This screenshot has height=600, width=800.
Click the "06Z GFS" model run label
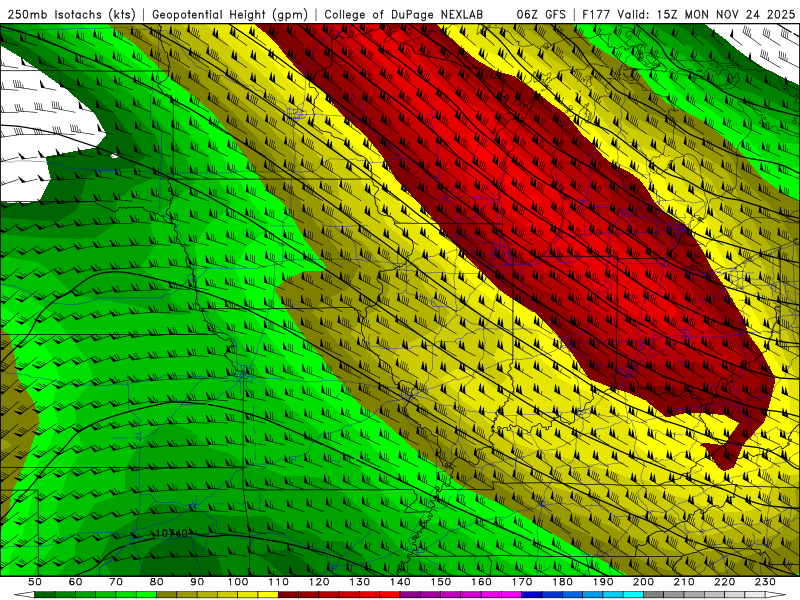point(541,15)
